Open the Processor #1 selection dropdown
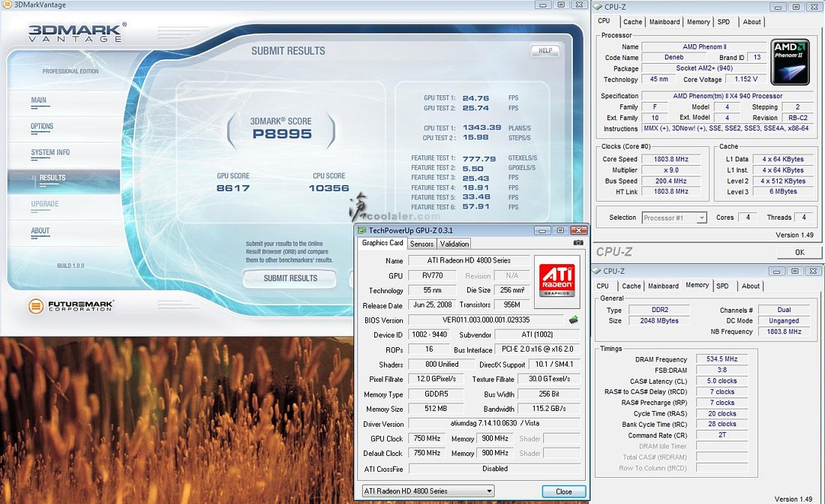Viewport: 825px width, 504px height. [x=674, y=217]
